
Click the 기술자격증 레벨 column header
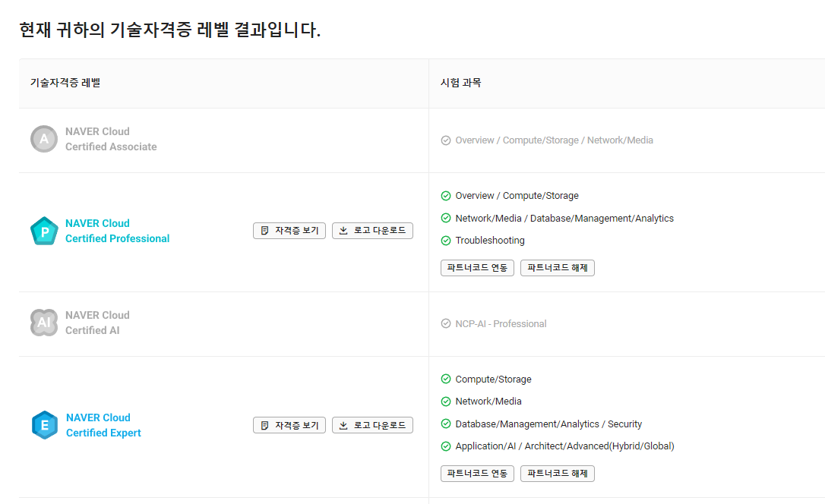(65, 83)
